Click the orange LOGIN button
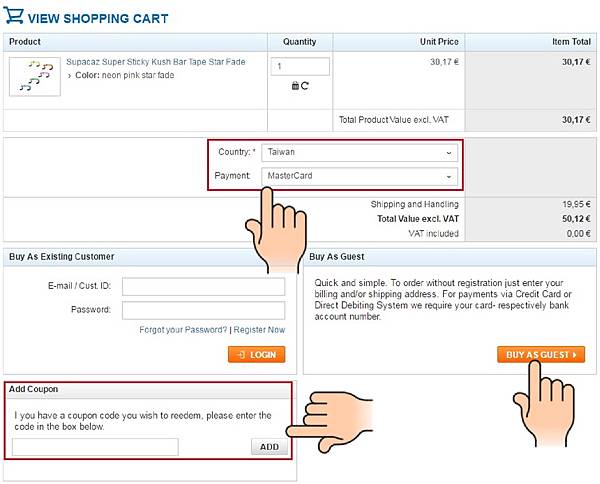 click(256, 355)
